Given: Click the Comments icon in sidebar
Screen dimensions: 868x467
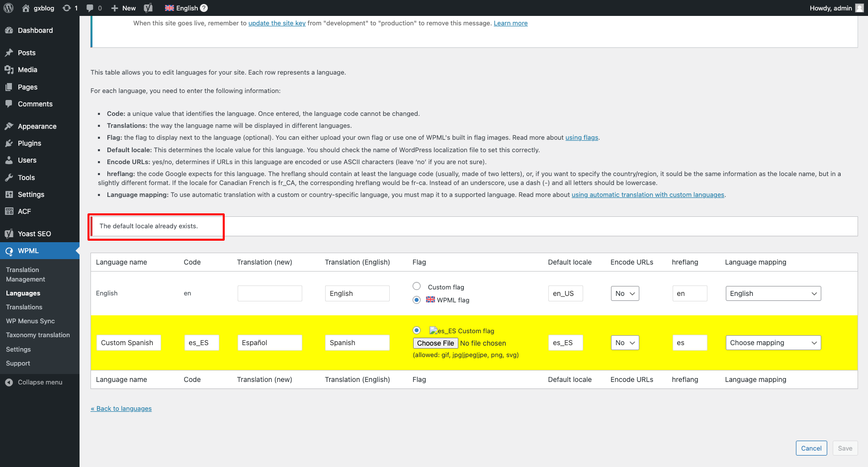Looking at the screenshot, I should tap(9, 104).
